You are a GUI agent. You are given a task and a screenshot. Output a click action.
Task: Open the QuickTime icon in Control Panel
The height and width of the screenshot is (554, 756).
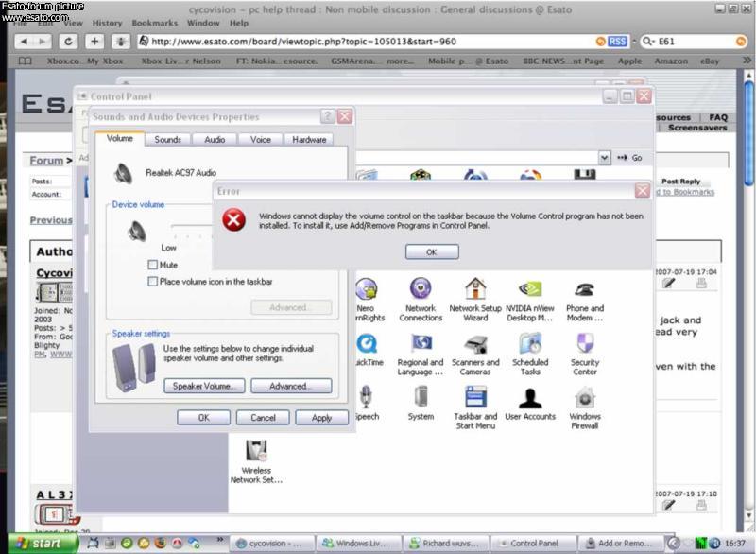pos(369,351)
